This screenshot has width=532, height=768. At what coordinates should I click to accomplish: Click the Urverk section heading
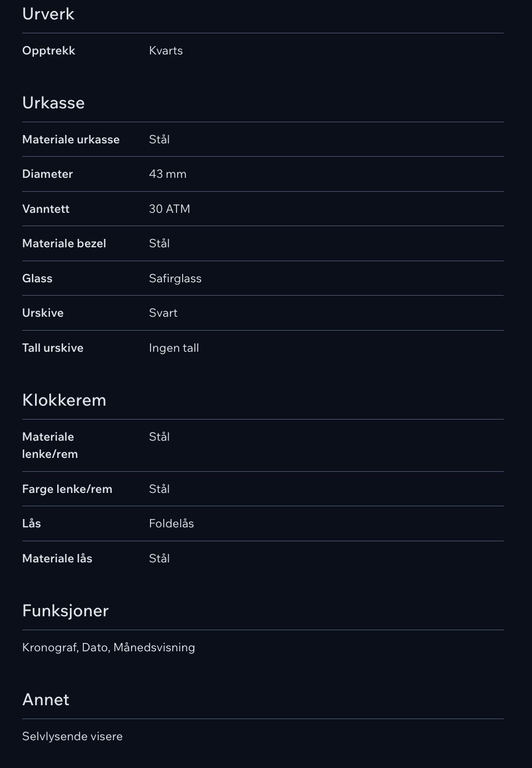click(x=48, y=14)
